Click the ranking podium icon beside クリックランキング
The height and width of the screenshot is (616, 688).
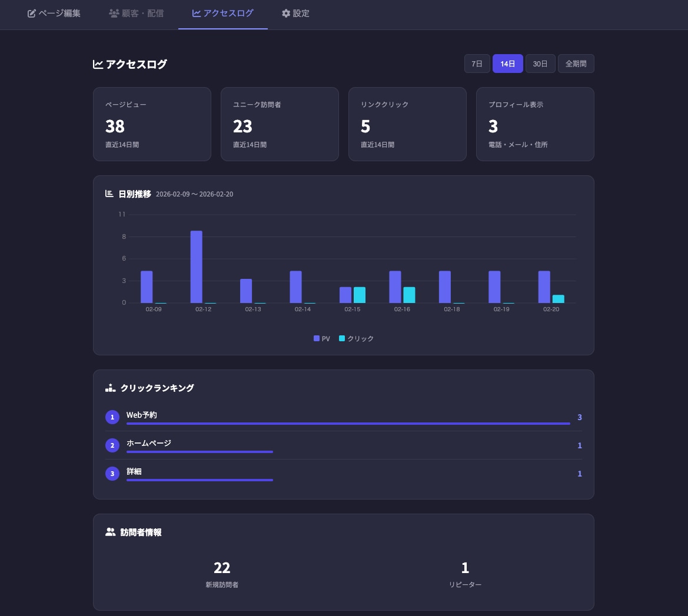pos(111,388)
